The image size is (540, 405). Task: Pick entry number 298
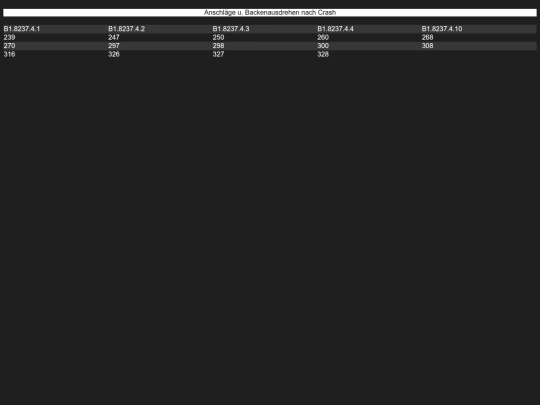pos(218,46)
